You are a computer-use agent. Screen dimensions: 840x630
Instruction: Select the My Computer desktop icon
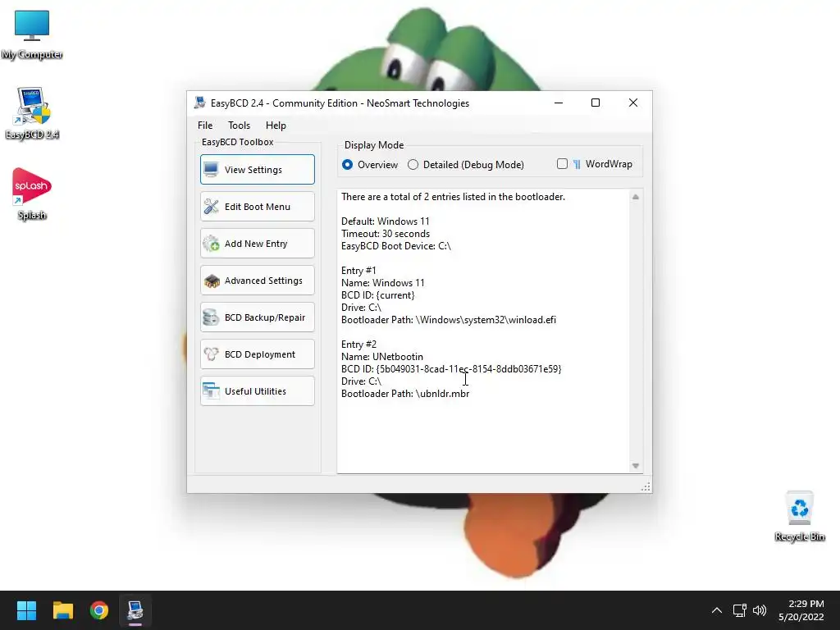point(32,34)
